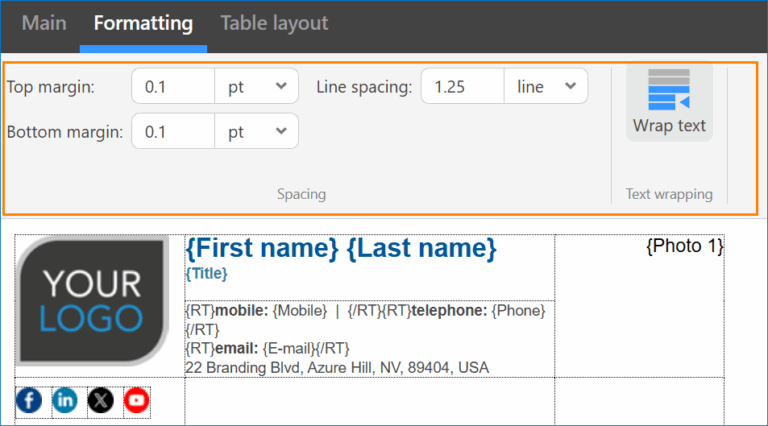Click the 22 Branding Blvd address line
Screen dimensions: 768x426
click(x=337, y=368)
